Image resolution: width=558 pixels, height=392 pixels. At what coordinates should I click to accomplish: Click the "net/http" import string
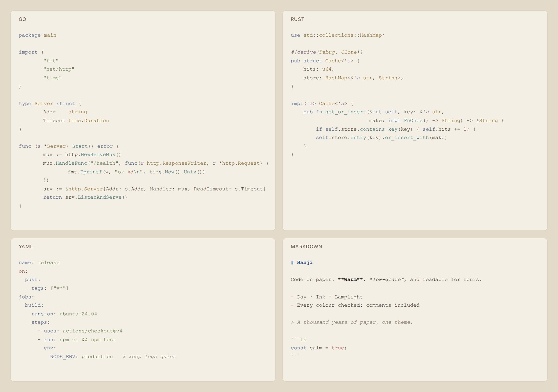pyautogui.click(x=59, y=69)
